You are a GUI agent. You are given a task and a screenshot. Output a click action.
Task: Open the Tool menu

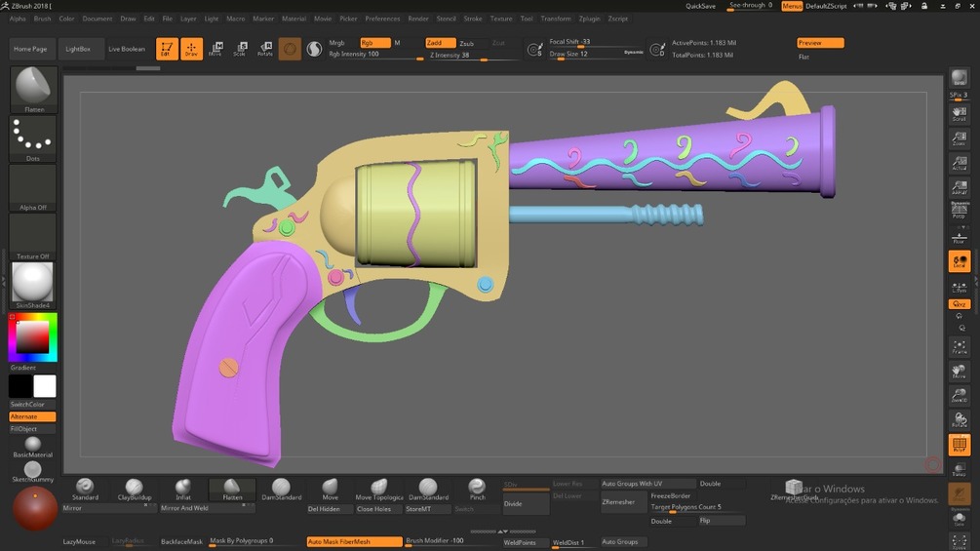tap(527, 19)
